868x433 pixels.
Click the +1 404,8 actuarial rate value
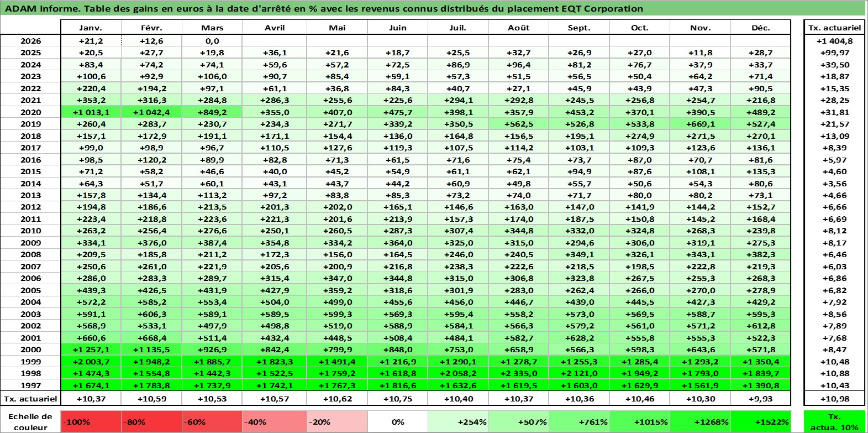click(x=834, y=41)
